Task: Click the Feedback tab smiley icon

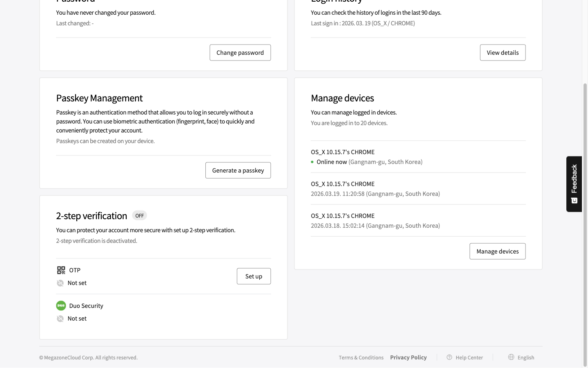Action: click(574, 201)
